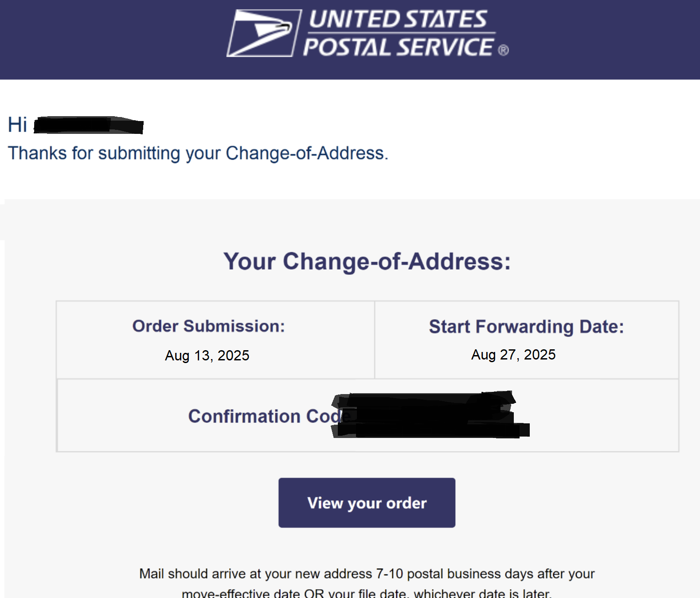Click the dark blue header banner
This screenshot has height=598, width=700.
pos(350,40)
